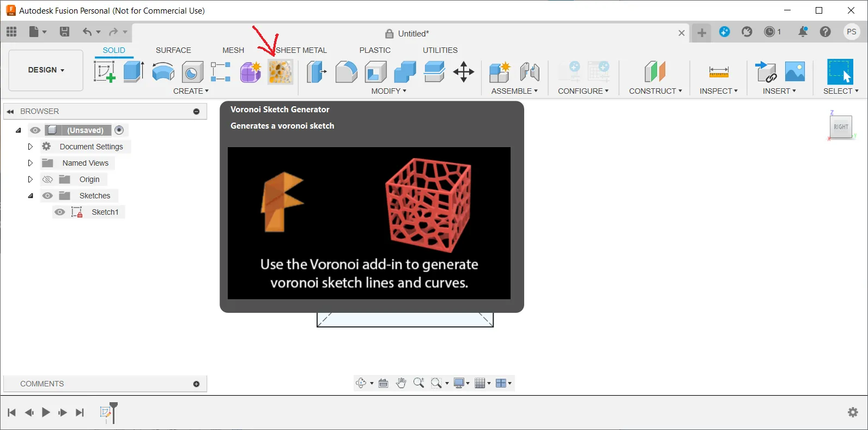868x430 pixels.
Task: Select the Joint tool icon
Action: [530, 71]
